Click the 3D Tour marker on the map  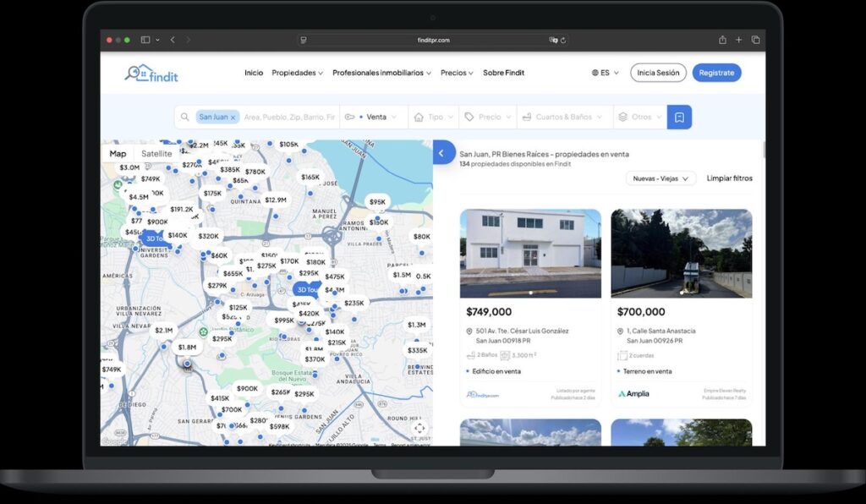pyautogui.click(x=305, y=289)
